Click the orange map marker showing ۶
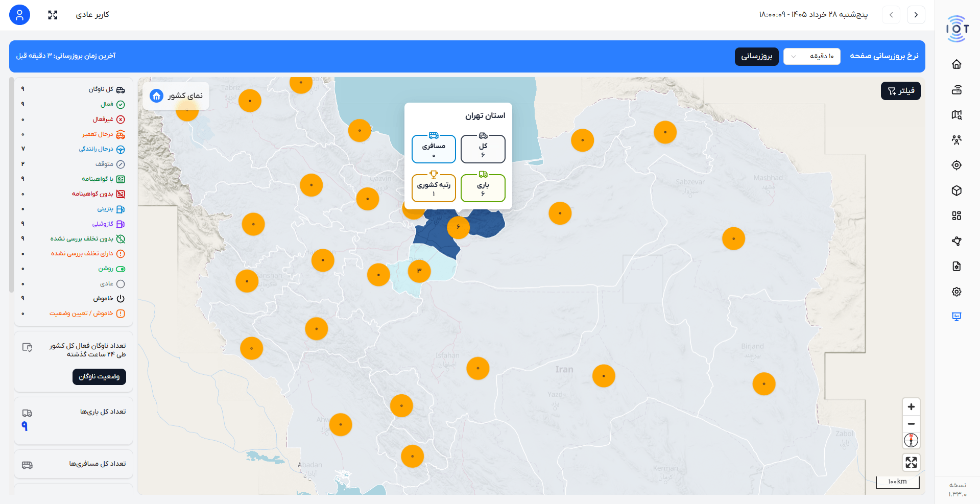This screenshot has height=504, width=980. (458, 227)
